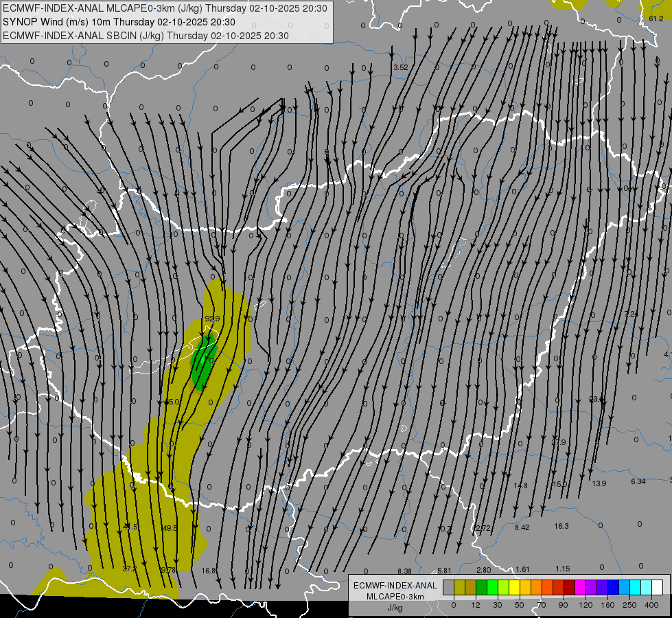The height and width of the screenshot is (618, 672).
Task: Click the bright yellow legend swatch
Action: 514,587
